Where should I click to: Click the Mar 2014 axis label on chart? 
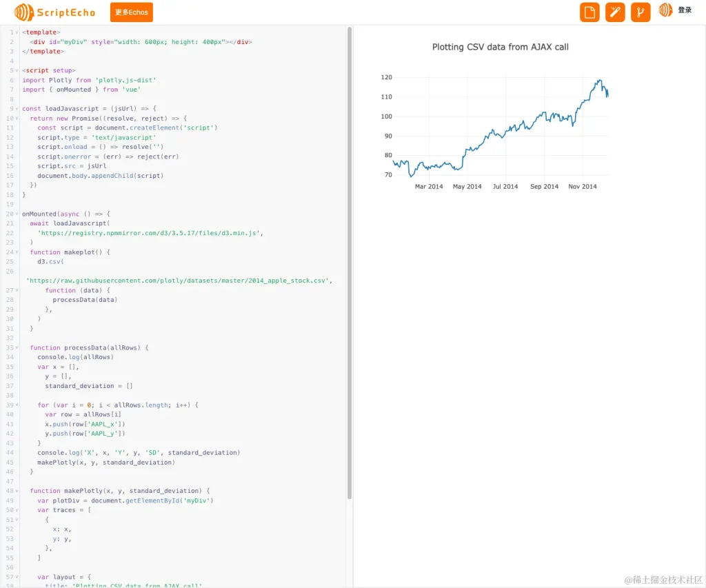coord(429,186)
